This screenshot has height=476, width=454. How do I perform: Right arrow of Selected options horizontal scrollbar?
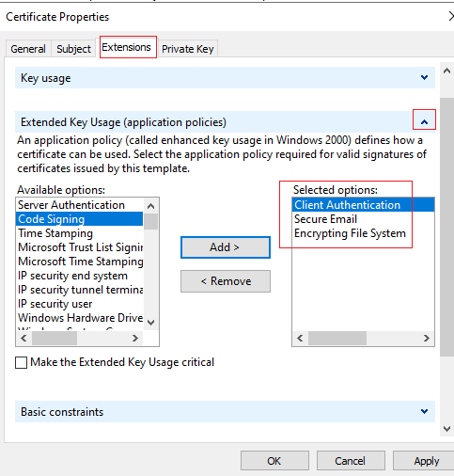coord(426,338)
